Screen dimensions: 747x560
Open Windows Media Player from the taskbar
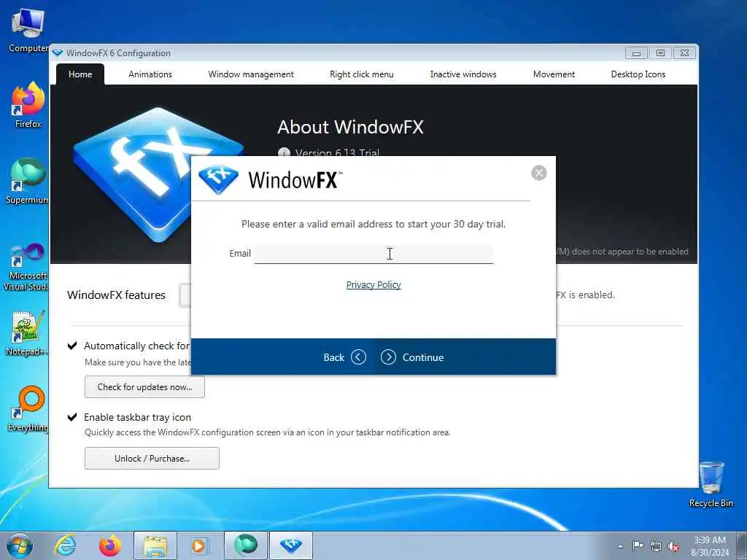[x=198, y=545]
